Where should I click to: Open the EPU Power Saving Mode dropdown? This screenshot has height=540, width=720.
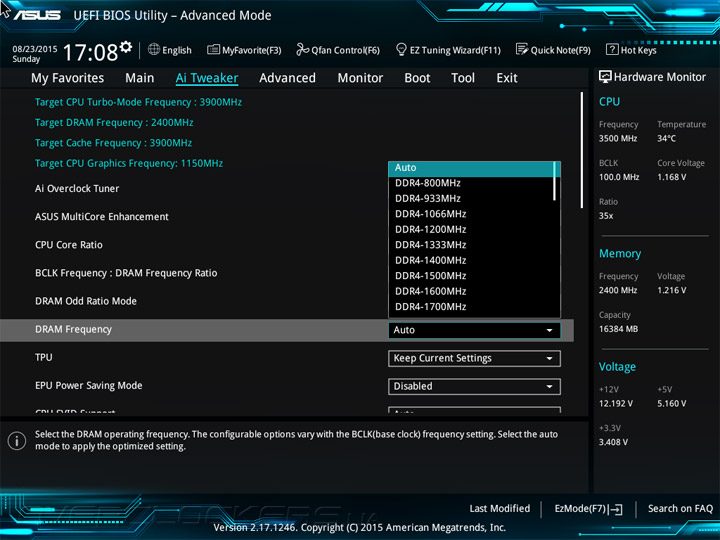474,386
